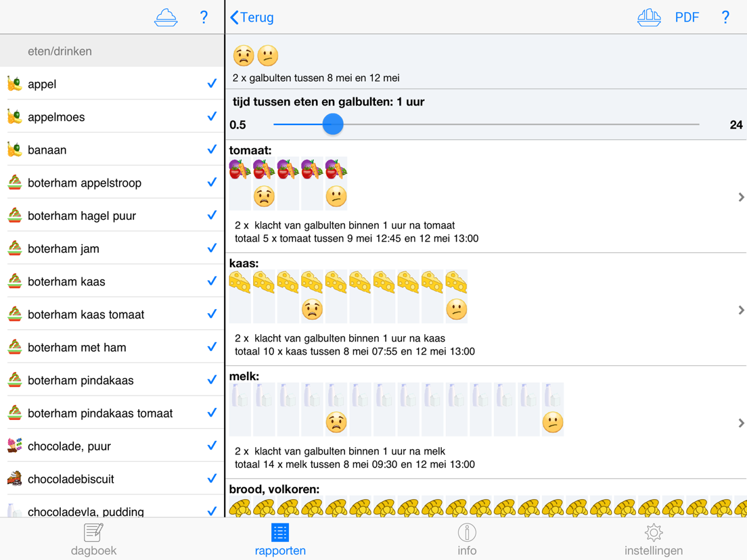Tap the totaal 10 x kaas summary line
The image size is (747, 560).
(355, 352)
